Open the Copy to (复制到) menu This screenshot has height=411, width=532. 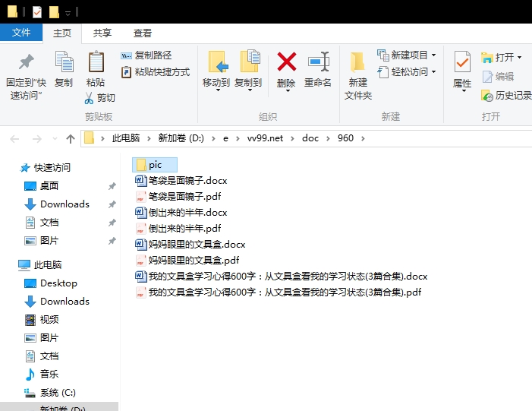(249, 71)
